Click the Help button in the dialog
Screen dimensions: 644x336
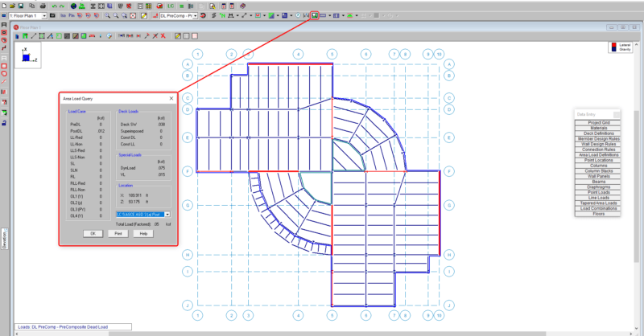coord(143,233)
